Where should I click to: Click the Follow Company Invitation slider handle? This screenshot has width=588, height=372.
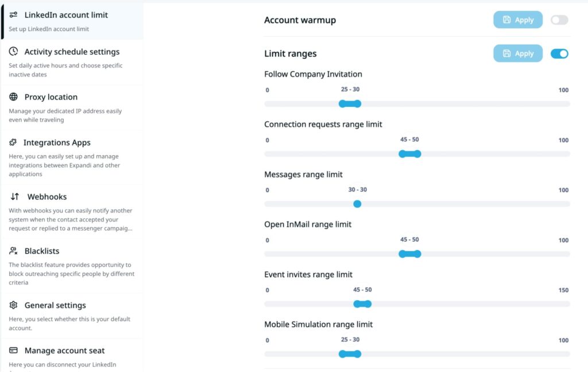(343, 104)
